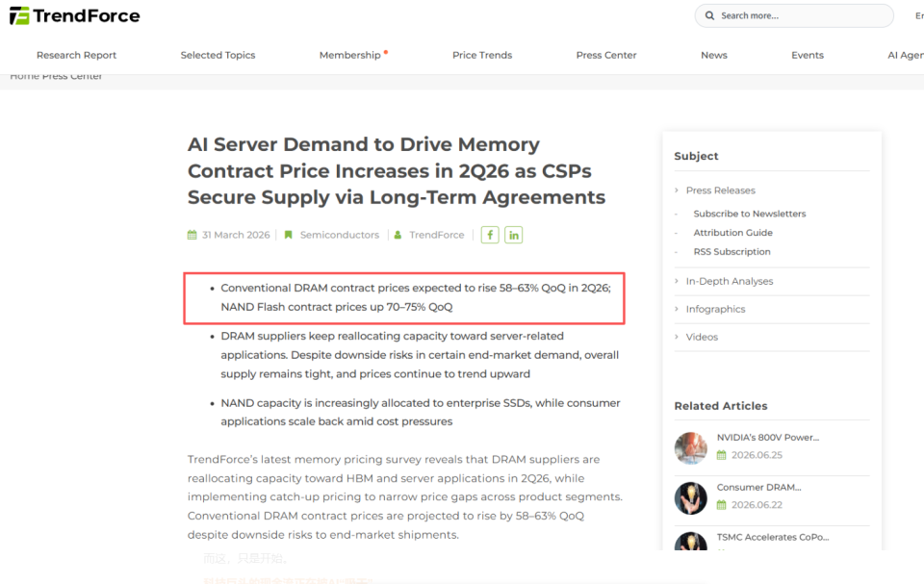Click the author person icon near TrendForce

tap(398, 235)
